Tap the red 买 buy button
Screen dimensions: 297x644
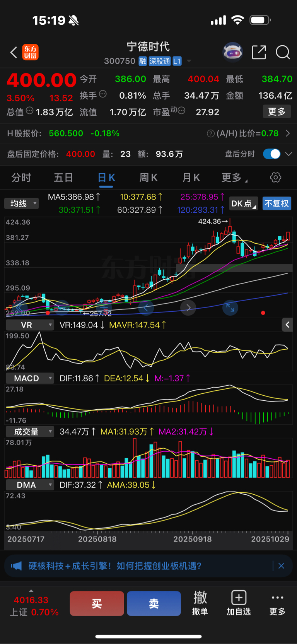[97, 603]
